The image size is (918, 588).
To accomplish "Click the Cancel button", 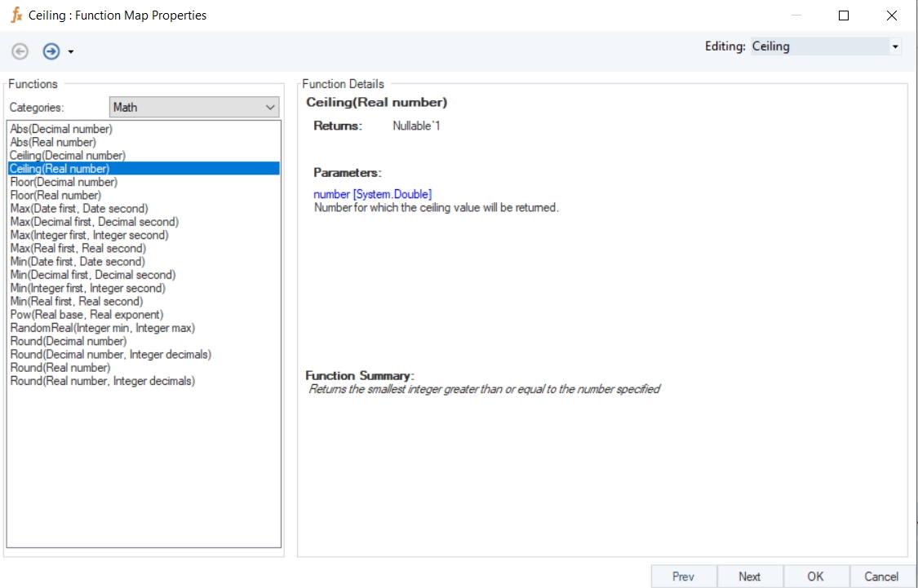I will tap(881, 576).
